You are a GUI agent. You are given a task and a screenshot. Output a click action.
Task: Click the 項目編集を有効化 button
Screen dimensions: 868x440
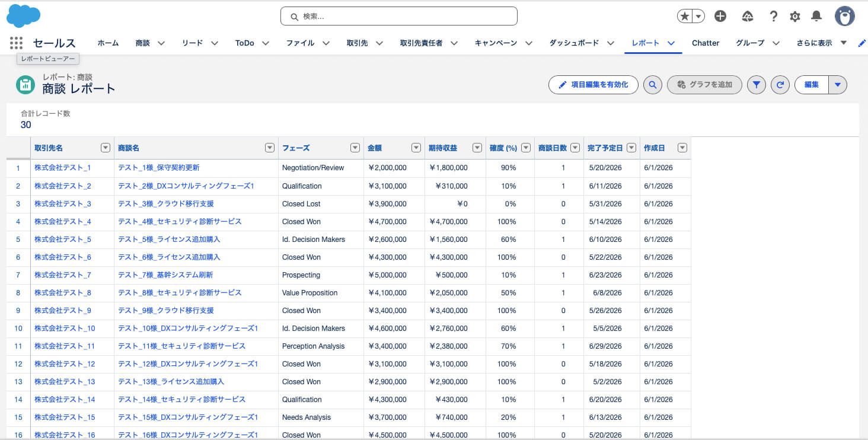coord(593,85)
